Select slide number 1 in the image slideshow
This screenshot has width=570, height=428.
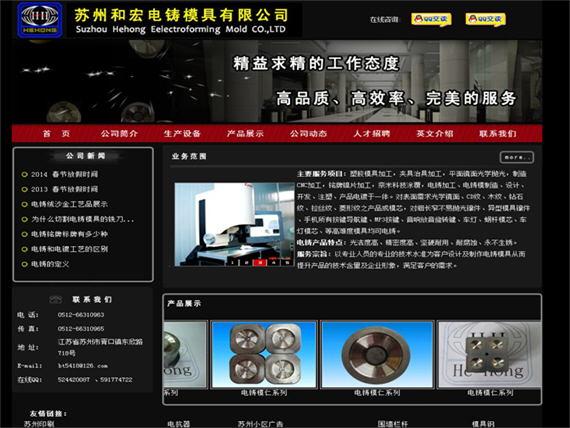(233, 262)
